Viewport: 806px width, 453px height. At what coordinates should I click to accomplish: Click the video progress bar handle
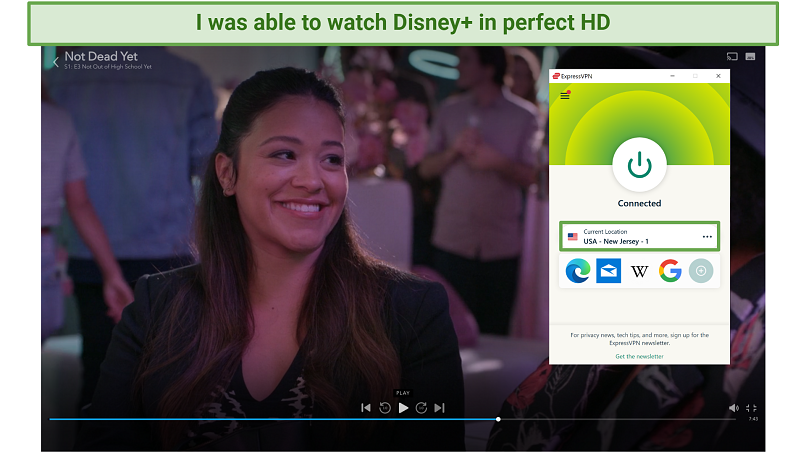point(498,419)
